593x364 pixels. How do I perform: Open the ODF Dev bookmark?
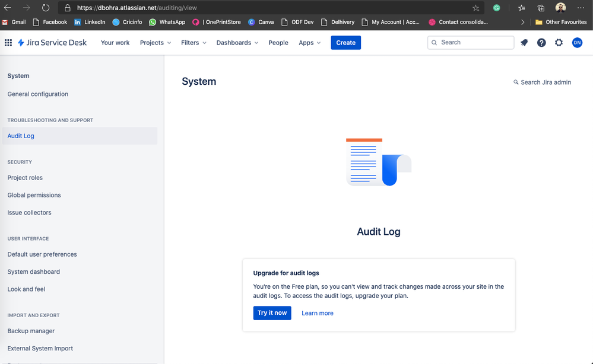point(297,22)
